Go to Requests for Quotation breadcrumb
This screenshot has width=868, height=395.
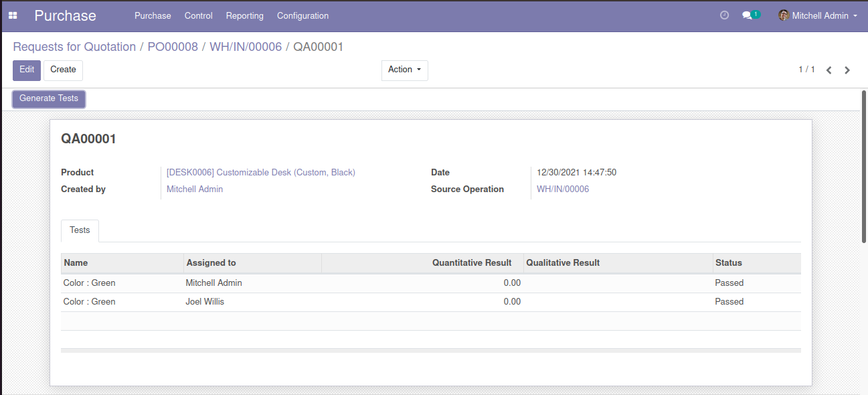click(x=74, y=47)
